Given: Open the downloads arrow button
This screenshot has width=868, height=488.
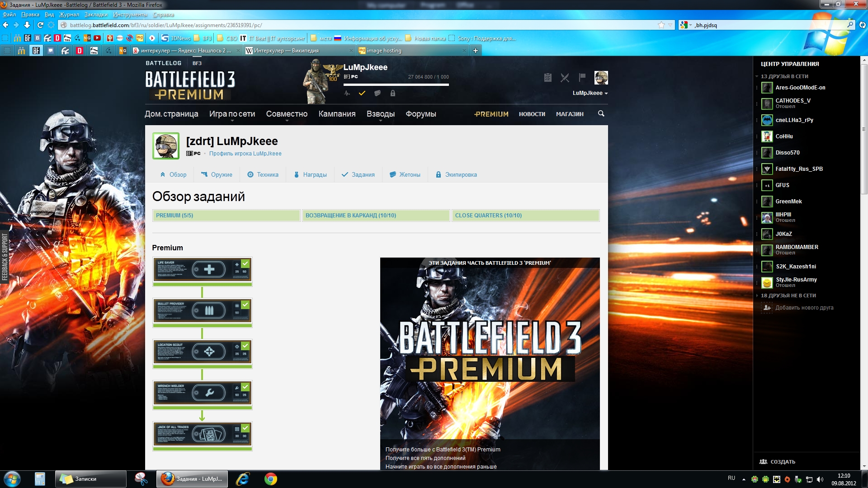Looking at the screenshot, I should [27, 25].
